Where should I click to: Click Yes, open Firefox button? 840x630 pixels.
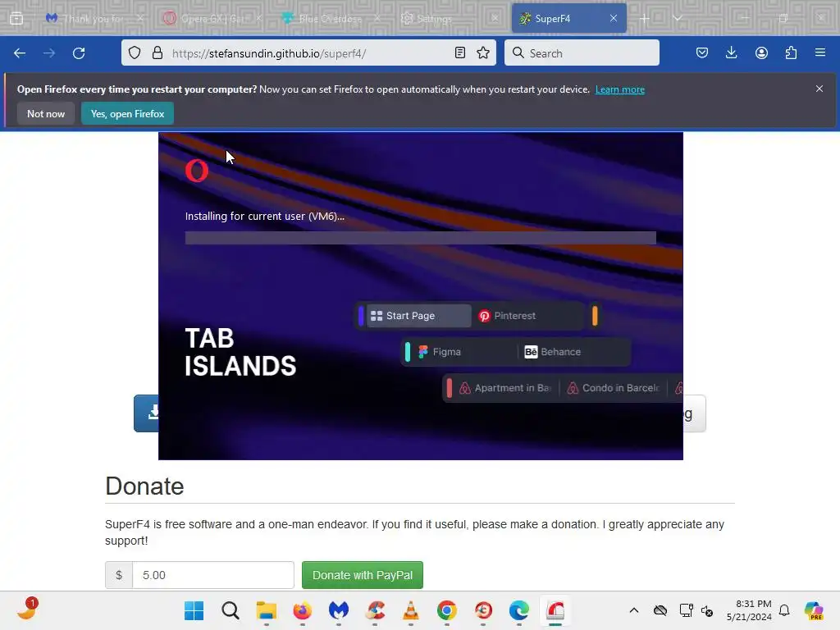[x=127, y=113]
